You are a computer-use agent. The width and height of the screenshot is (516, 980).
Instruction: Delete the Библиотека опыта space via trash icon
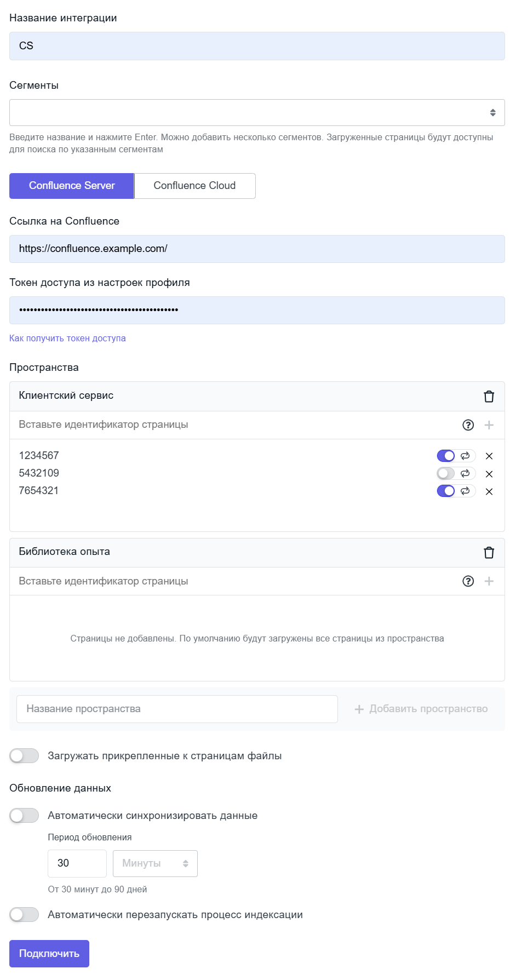pyautogui.click(x=489, y=553)
